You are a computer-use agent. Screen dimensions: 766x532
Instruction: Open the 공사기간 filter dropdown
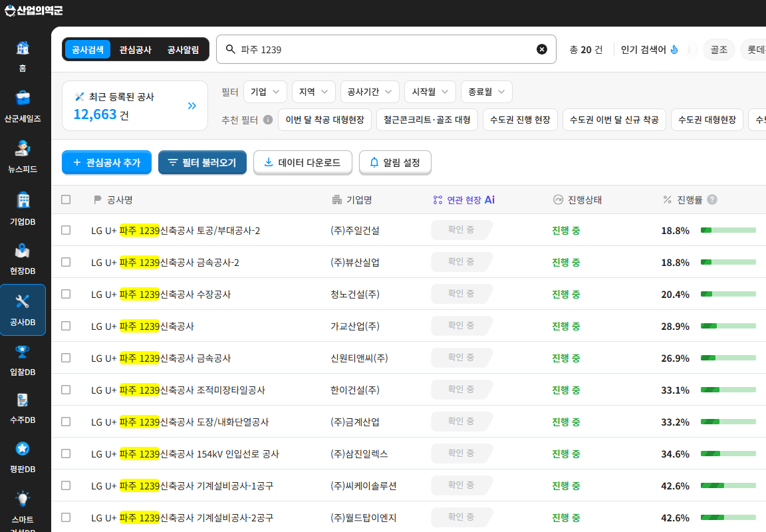(370, 92)
